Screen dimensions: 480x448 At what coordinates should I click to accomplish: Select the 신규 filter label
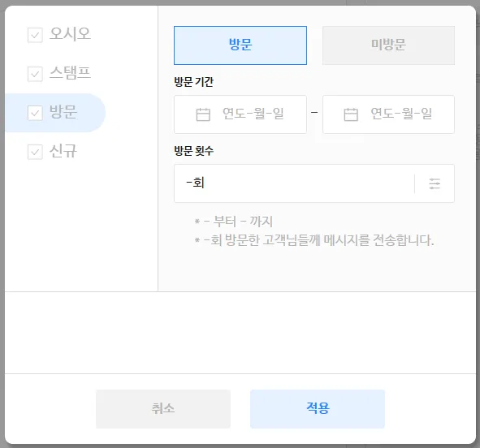pos(63,151)
